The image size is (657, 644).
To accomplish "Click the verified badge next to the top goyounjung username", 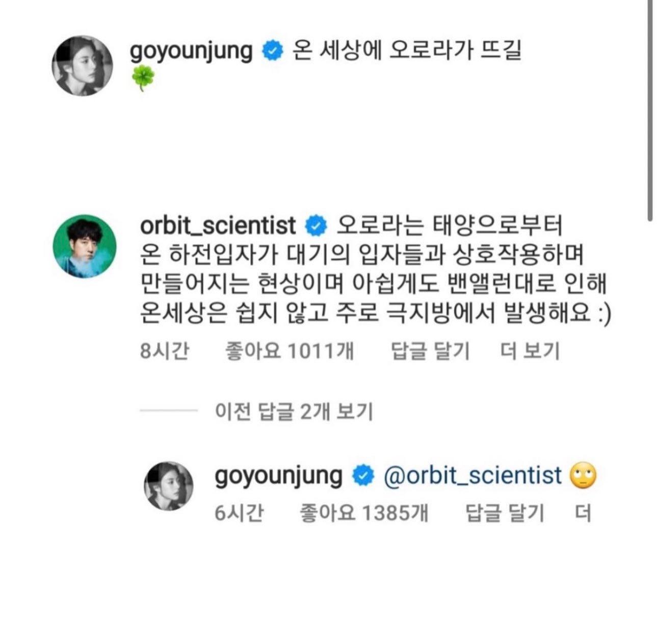I will 273,51.
